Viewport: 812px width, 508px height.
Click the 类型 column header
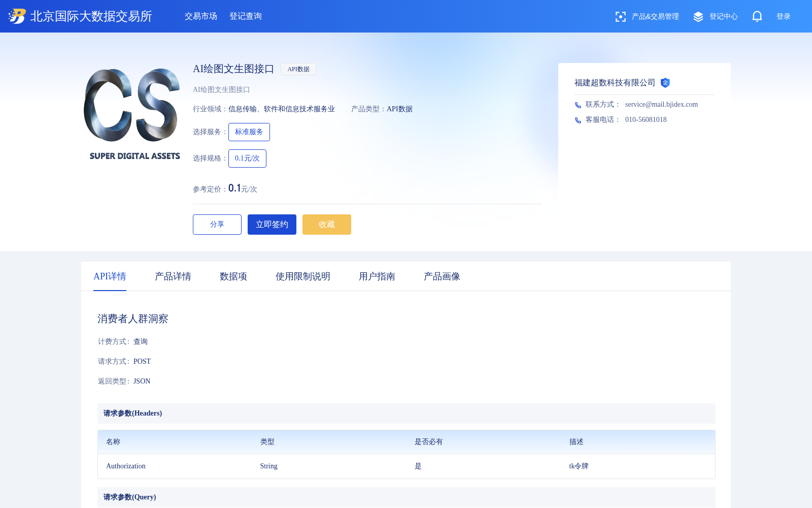click(267, 442)
